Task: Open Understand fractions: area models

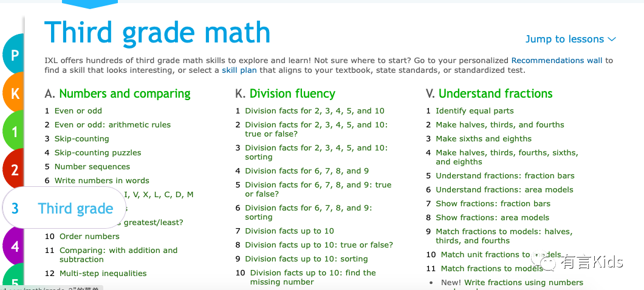Action: tap(504, 189)
